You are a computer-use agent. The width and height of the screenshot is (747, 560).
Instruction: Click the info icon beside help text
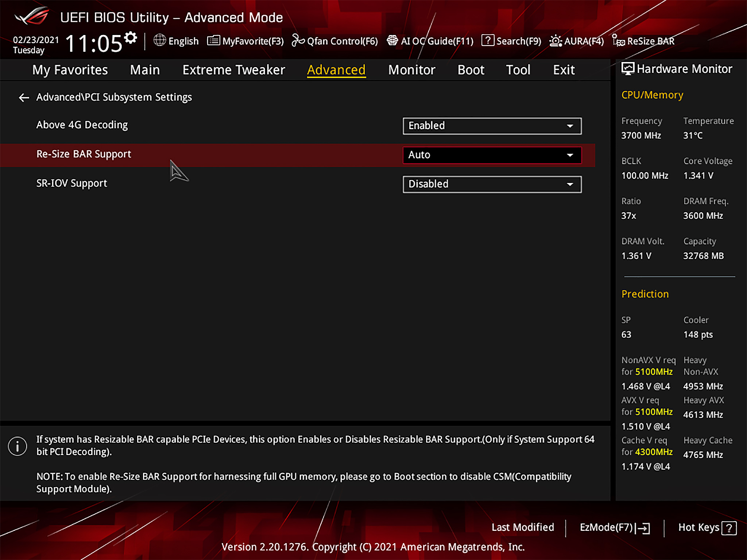(x=18, y=446)
